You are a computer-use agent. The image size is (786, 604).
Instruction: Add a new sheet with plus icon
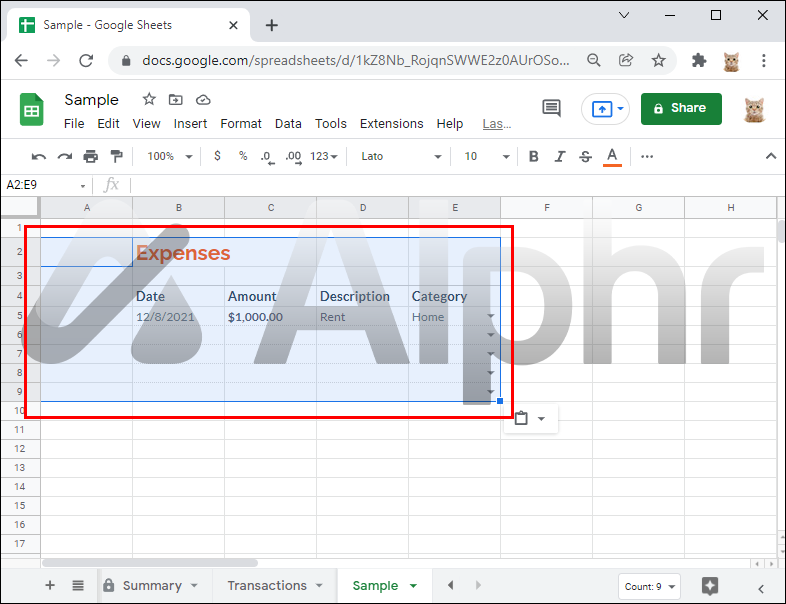point(50,585)
